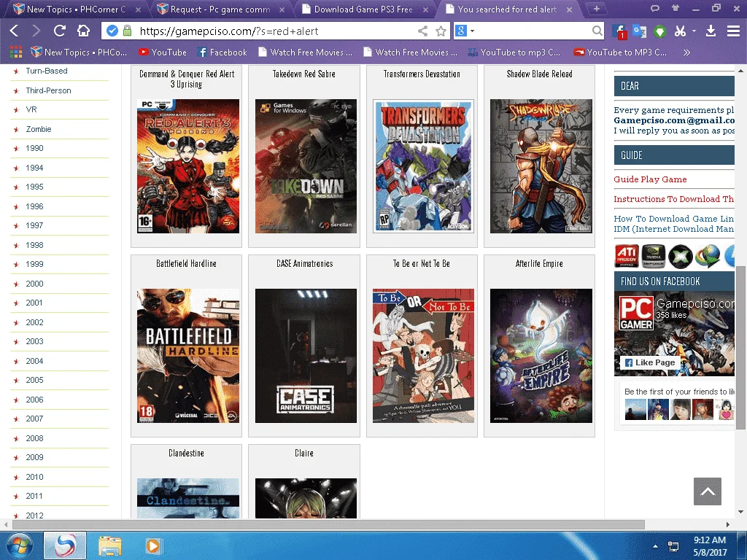Close the You searched for red alert tab
Screen dimensions: 747x560
click(x=569, y=9)
